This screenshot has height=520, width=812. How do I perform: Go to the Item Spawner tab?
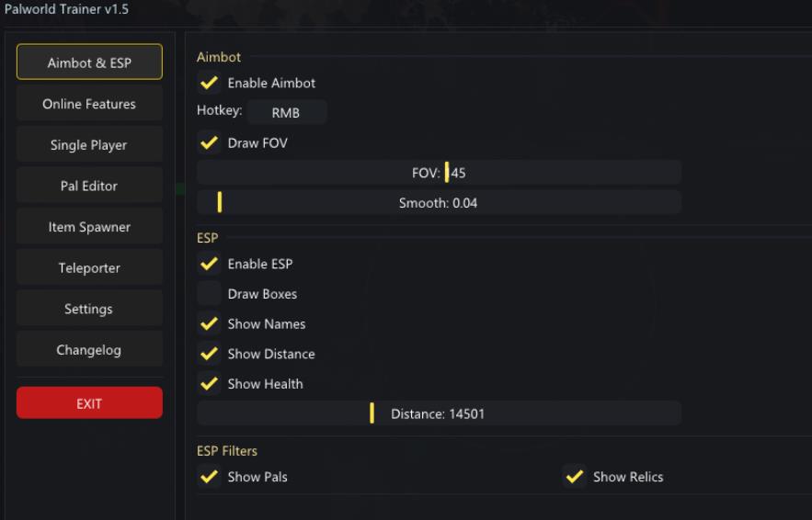tap(89, 227)
